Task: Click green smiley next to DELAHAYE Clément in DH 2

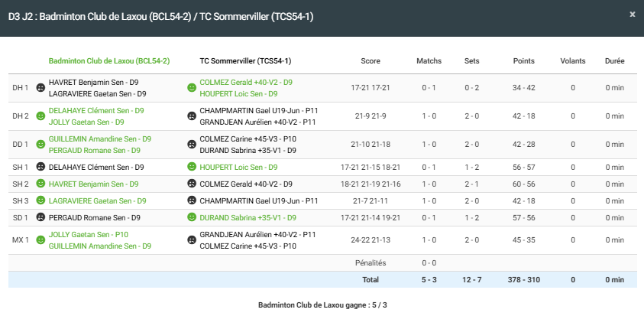Action: [x=40, y=116]
